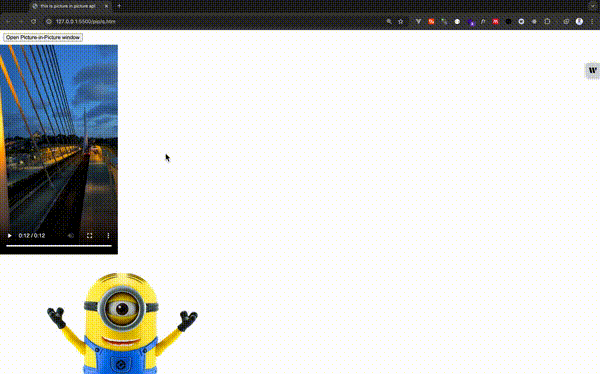This screenshot has width=600, height=374.
Task: Open the orange-red extension icon
Action: pyautogui.click(x=431, y=21)
